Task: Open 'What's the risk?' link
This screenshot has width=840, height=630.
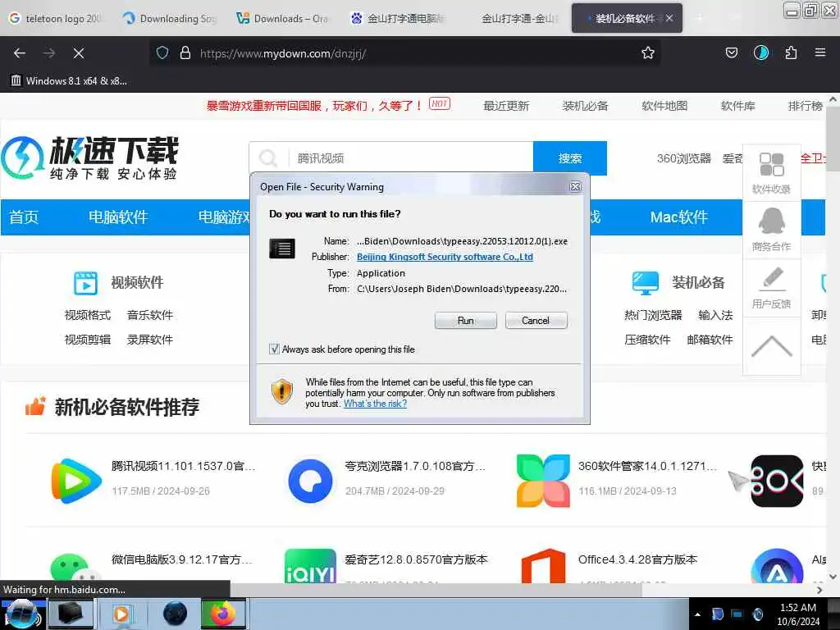Action: [375, 404]
